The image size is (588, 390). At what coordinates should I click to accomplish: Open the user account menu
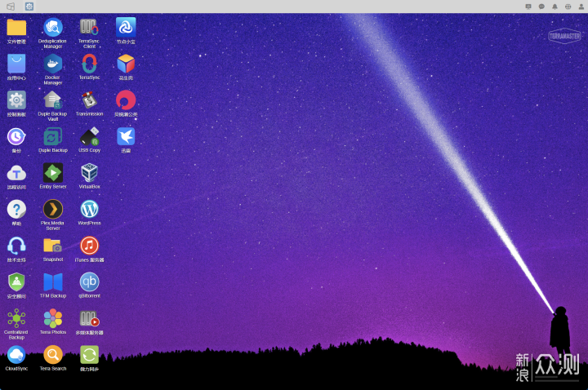pyautogui.click(x=581, y=7)
